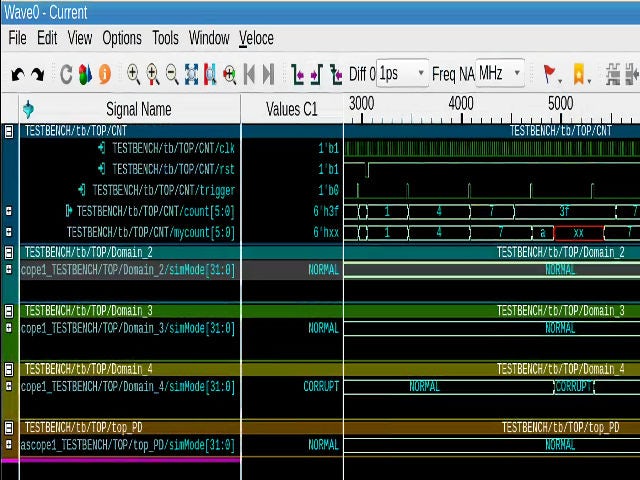Collapse the TESTBENCH/tb/TOP/Domain_2 group
Image resolution: width=640 pixels, height=480 pixels.
click(9, 253)
